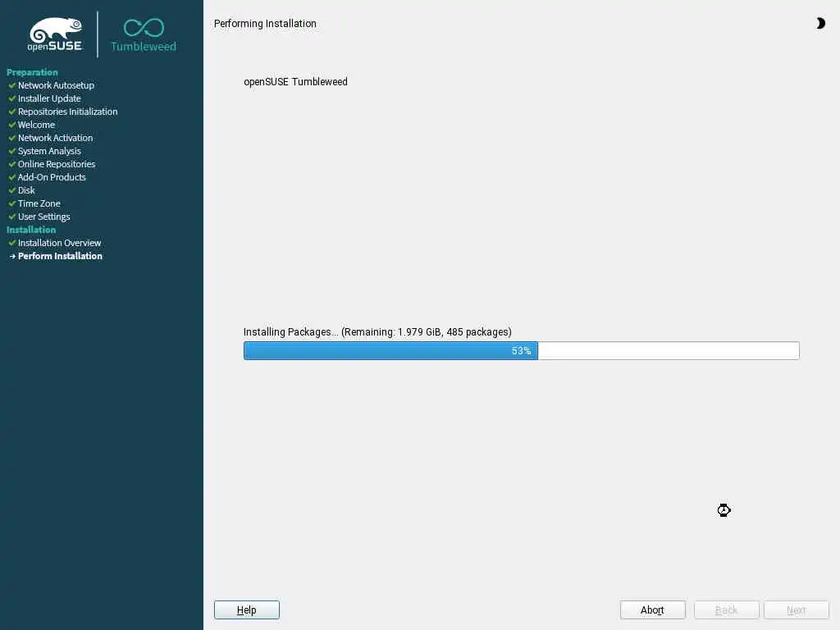Click arrow icon beside Perform Installation
The height and width of the screenshot is (630, 840).
(12, 256)
